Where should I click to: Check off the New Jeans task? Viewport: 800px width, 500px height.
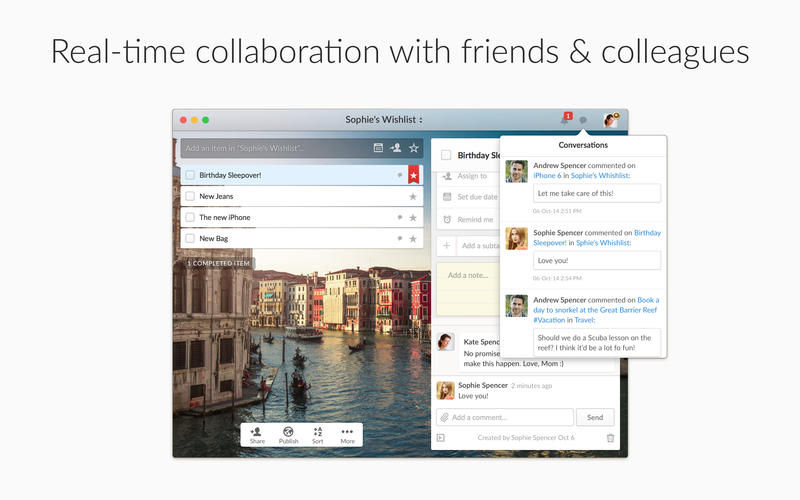(190, 196)
